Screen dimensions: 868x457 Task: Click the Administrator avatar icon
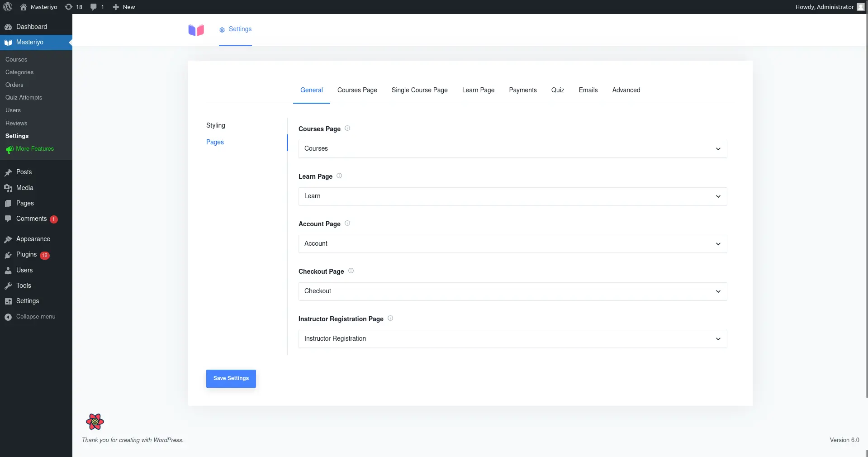[x=860, y=7]
